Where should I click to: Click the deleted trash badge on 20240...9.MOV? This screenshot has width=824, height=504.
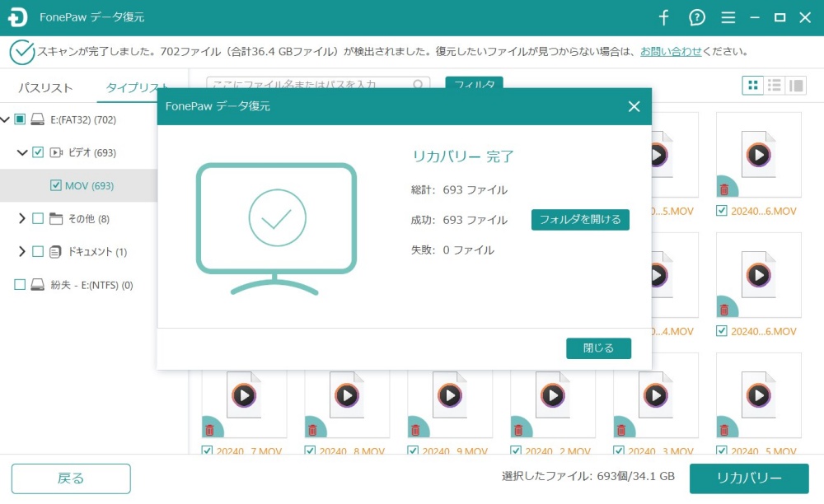pos(417,428)
